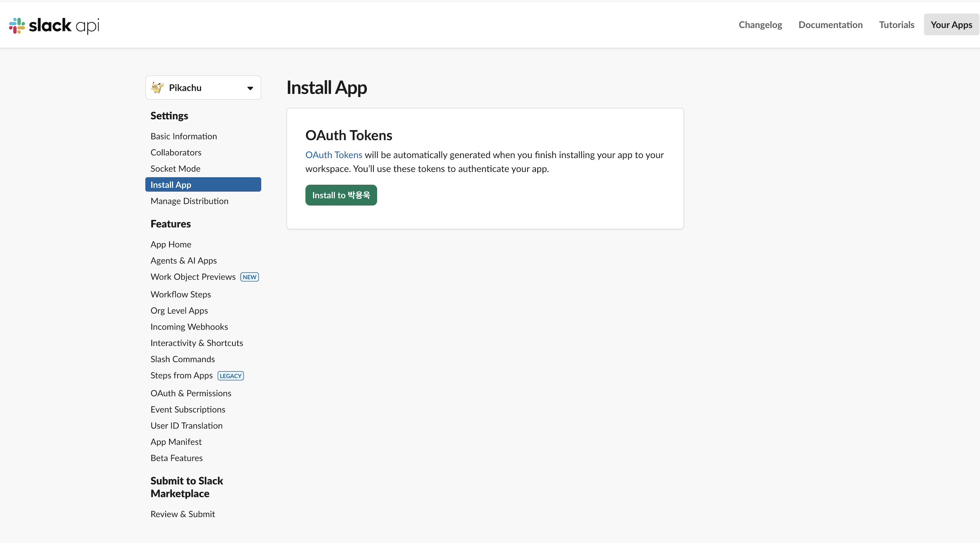Go to Workflow Steps
The image size is (980, 543).
coord(181,294)
